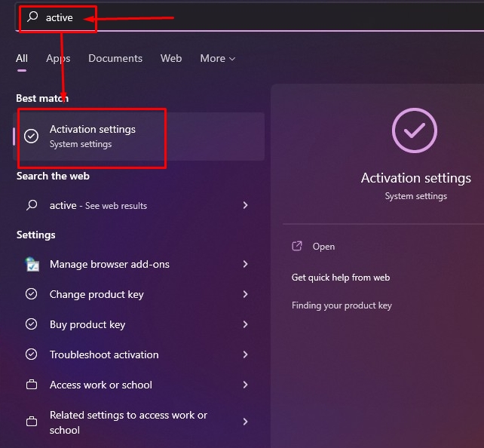Viewport: 484px width, 448px height.
Task: Click the Open external-link icon in preview pane
Action: coord(297,246)
